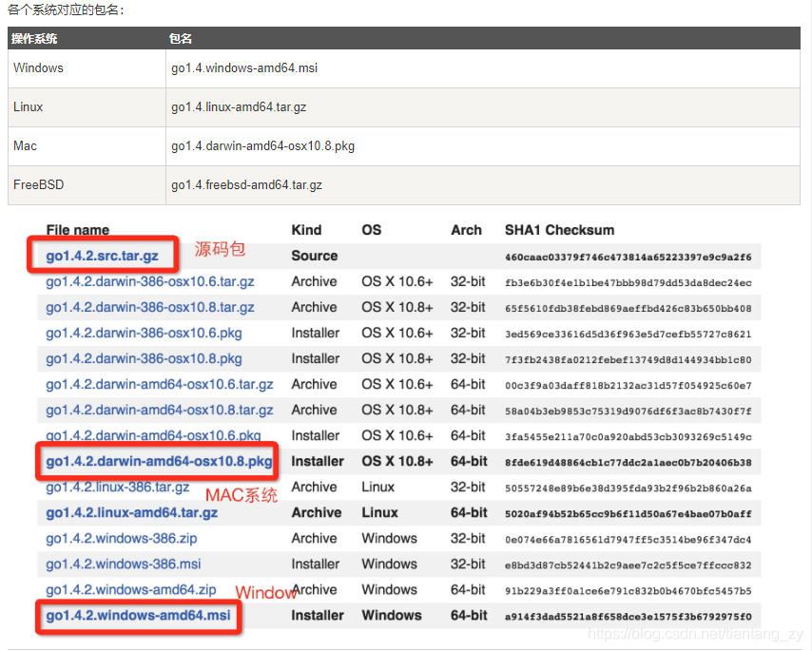
Task: Click OS X 10.8+ in darwin-amd64-osx10.8.pkg row
Action: point(397,461)
